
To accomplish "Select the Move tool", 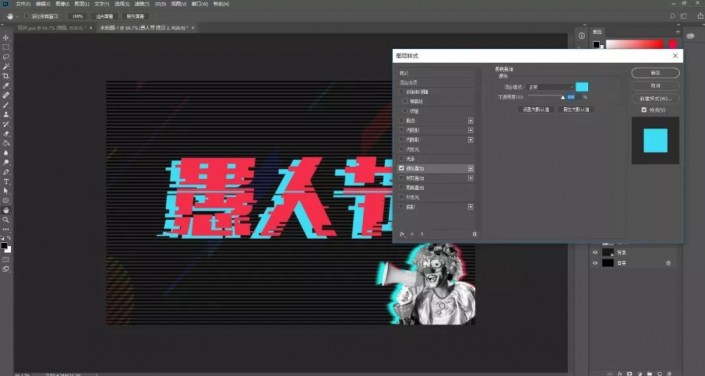I will (6, 37).
